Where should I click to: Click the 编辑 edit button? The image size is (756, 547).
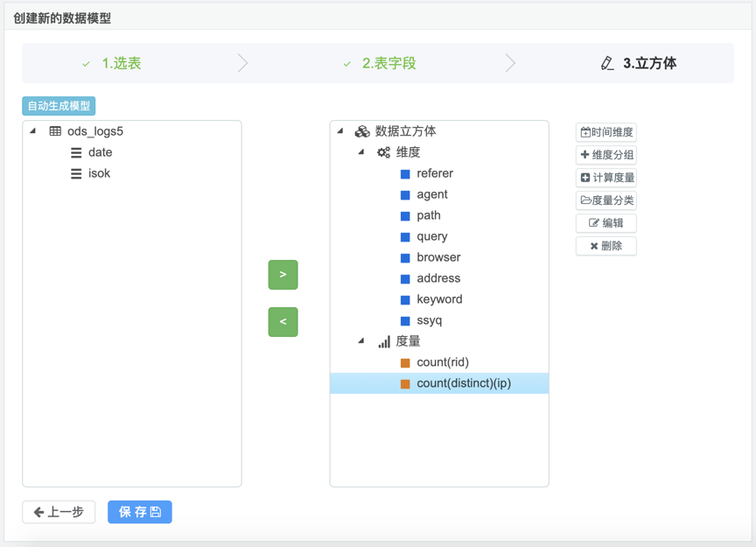(605, 223)
